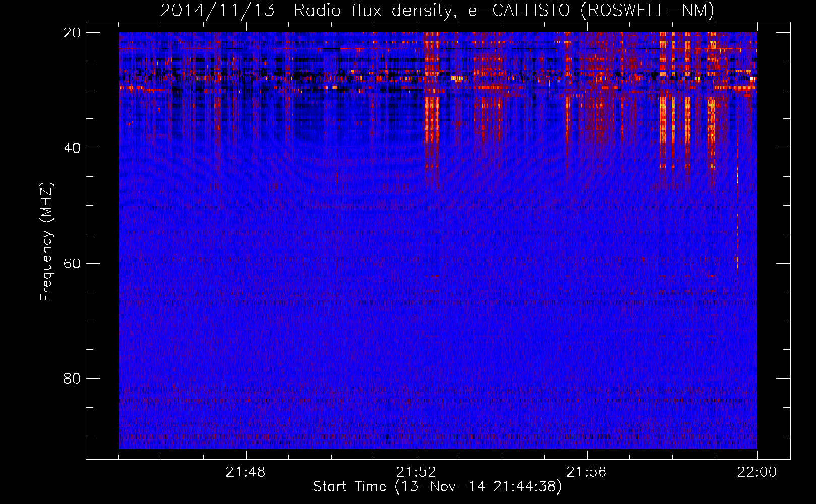816x504 pixels.
Task: Click the 60 MHz frequency tick label
Action: tap(72, 263)
